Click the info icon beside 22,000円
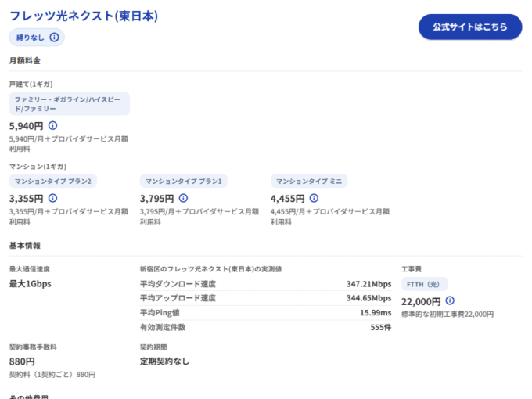532x399 pixels. [450, 300]
